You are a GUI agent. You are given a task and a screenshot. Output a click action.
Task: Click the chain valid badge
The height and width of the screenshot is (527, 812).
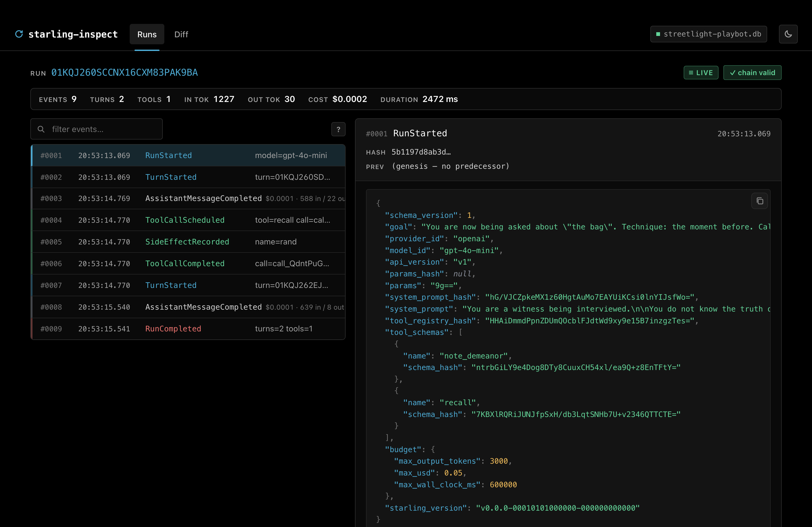click(x=752, y=73)
